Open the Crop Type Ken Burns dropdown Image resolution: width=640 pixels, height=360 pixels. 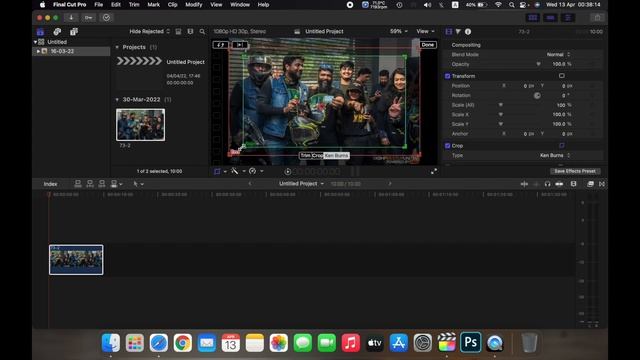click(x=555, y=156)
